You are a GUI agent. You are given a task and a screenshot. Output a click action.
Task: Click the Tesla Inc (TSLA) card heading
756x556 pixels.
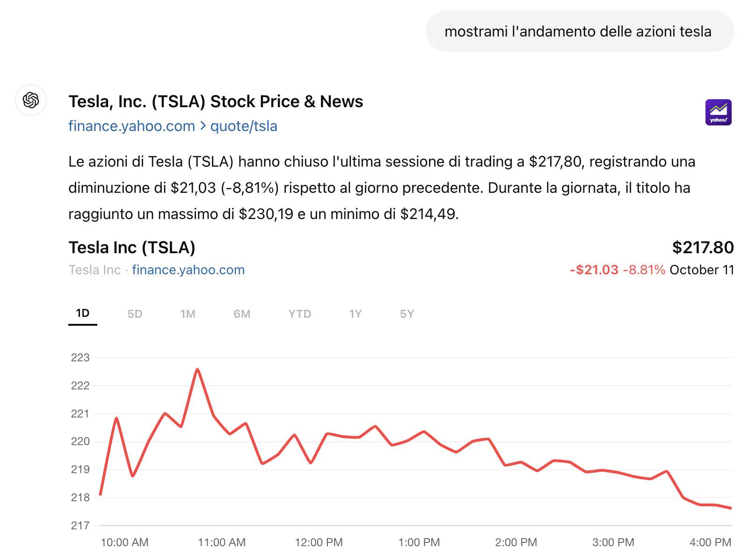(132, 248)
